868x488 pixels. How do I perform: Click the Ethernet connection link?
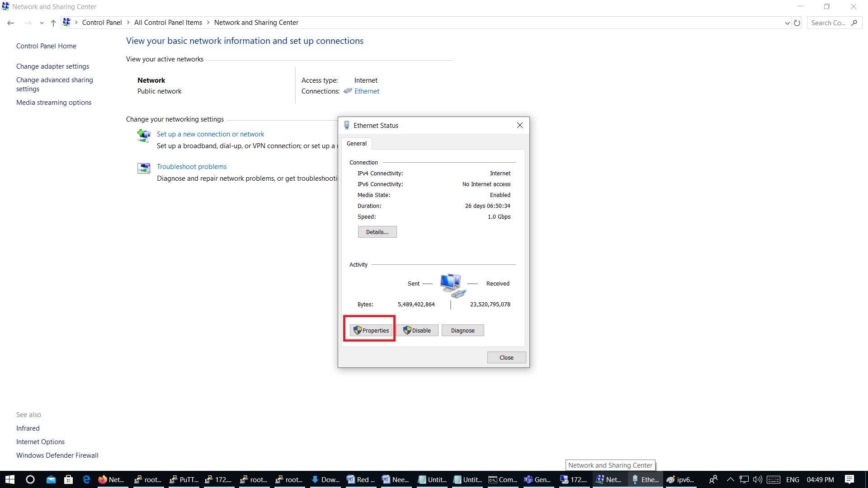point(367,91)
